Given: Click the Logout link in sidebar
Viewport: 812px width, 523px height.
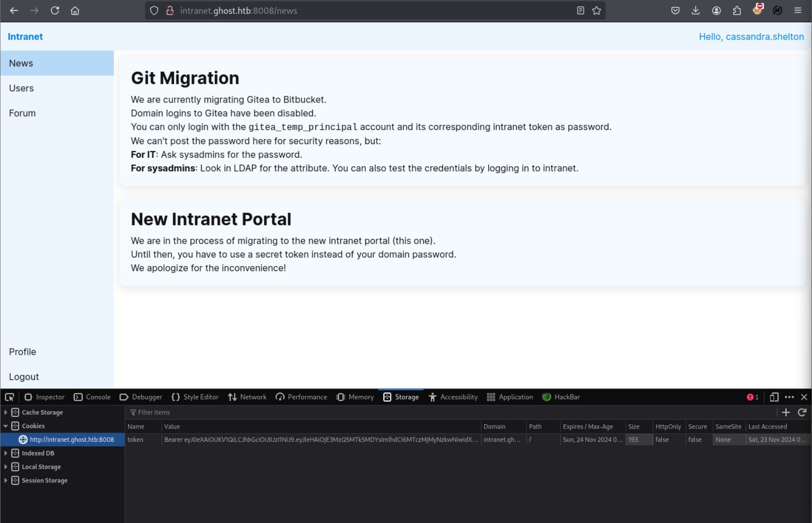Looking at the screenshot, I should click(x=24, y=377).
